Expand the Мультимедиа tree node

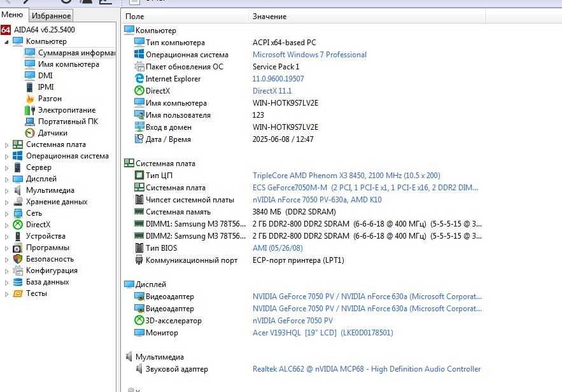(x=6, y=191)
